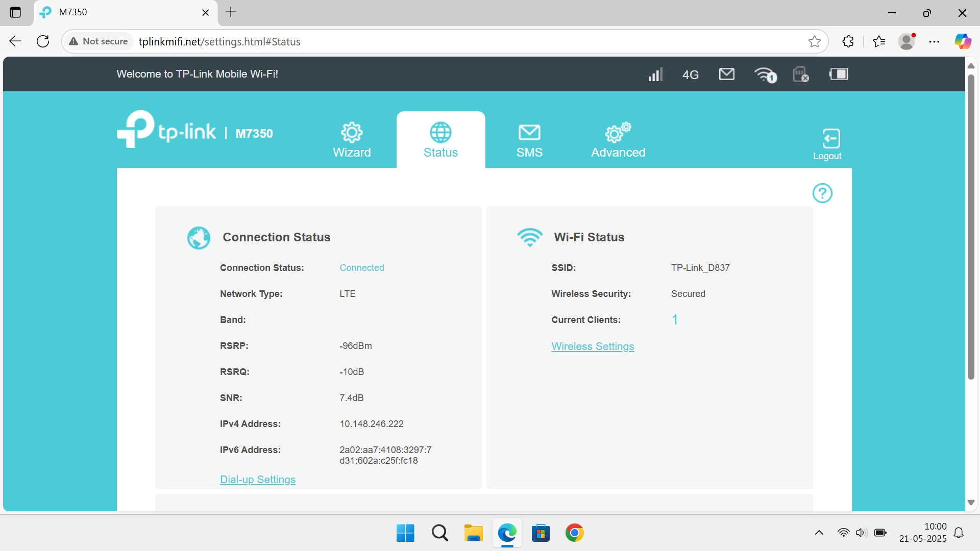
Task: Click the Wi-Fi clients icon in header
Action: [765, 75]
